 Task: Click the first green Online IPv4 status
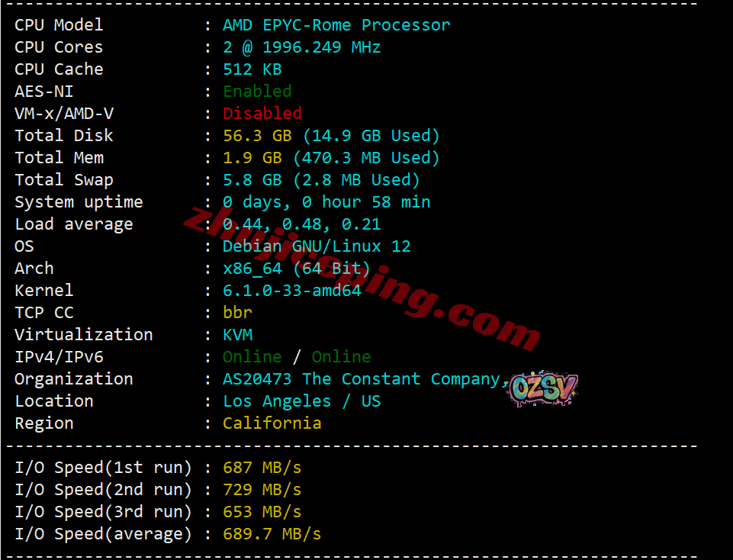252,356
